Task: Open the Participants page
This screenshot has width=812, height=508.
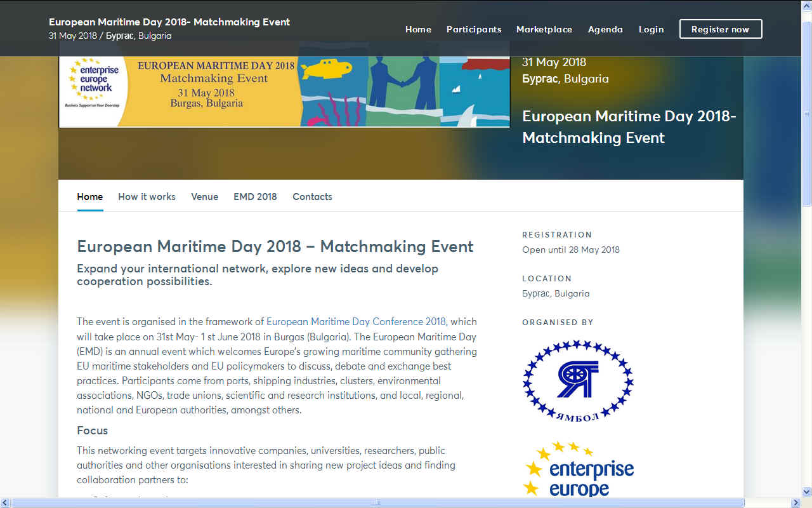Action: coord(474,29)
